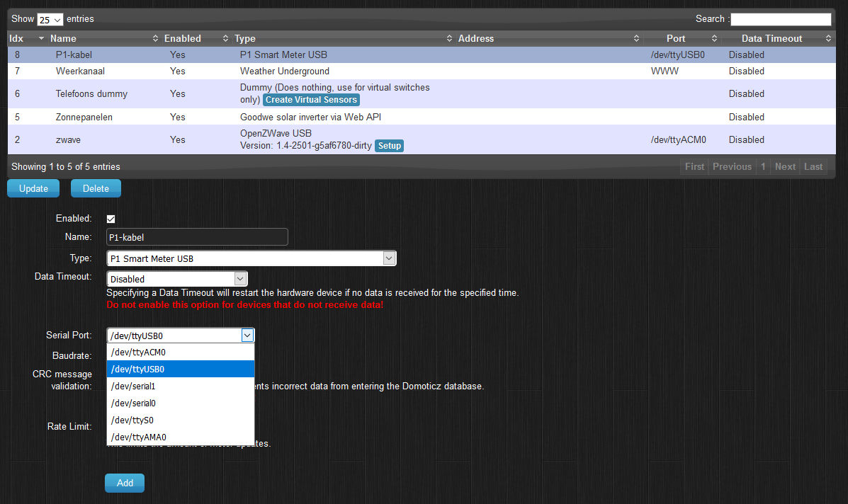Open the zwave Setup button
The height and width of the screenshot is (504, 848).
[390, 146]
